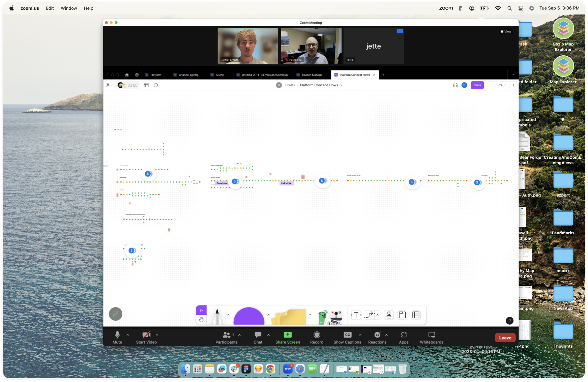Expand sticky note options chevron

tap(310, 315)
